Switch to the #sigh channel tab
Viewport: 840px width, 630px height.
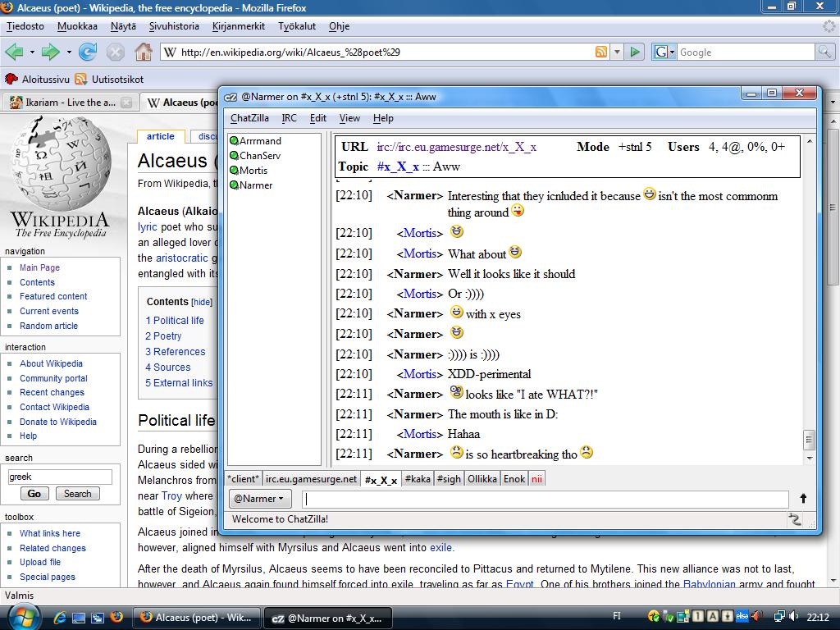pos(449,479)
